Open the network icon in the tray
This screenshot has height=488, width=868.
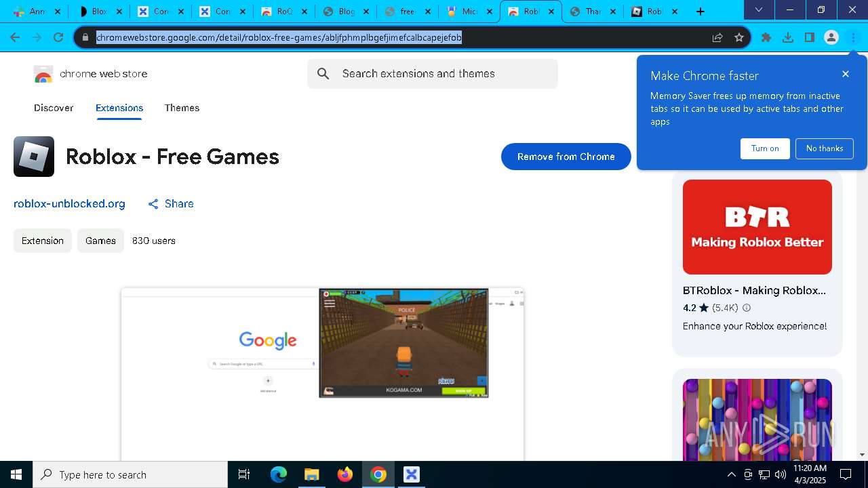tap(764, 474)
